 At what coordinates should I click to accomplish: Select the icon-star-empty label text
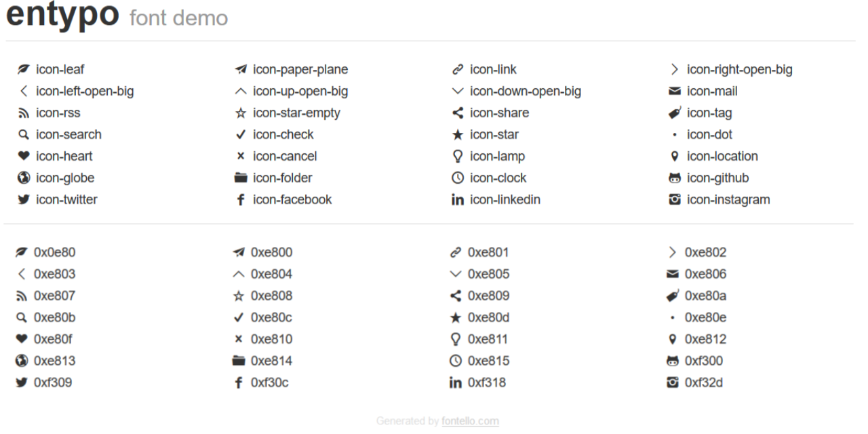coord(296,113)
